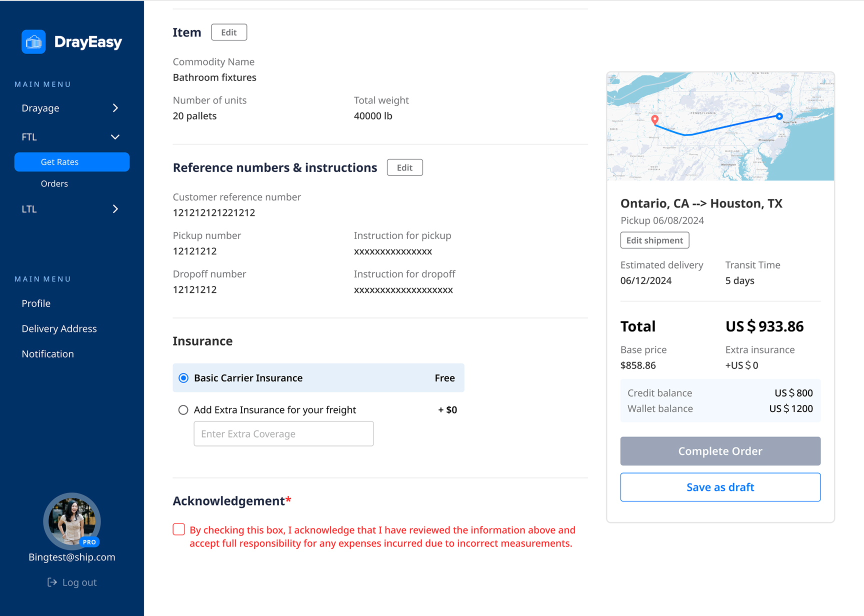864x616 pixels.
Task: Open the Orders page under FTL
Action: (54, 183)
